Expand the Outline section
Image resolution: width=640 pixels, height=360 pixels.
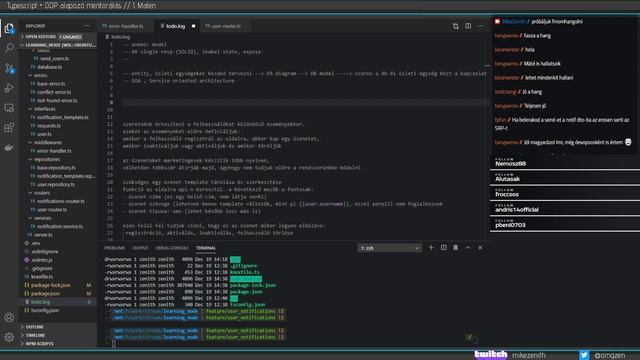tap(34, 327)
